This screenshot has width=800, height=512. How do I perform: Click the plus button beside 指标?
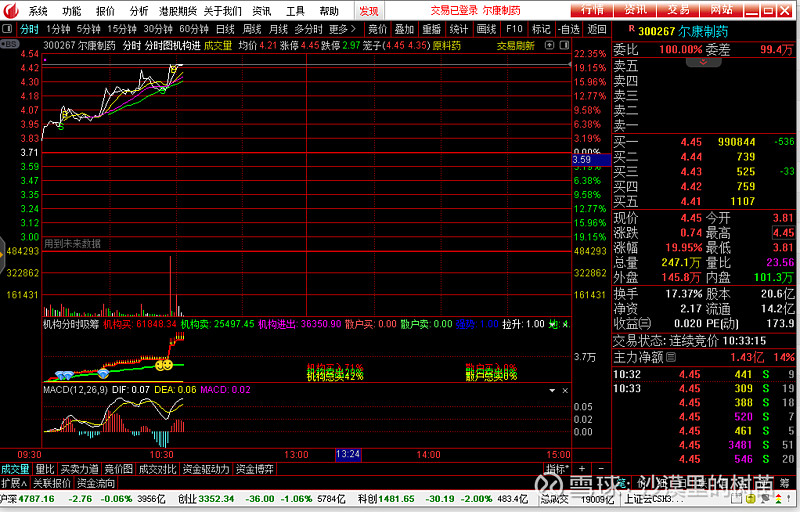tap(581, 468)
